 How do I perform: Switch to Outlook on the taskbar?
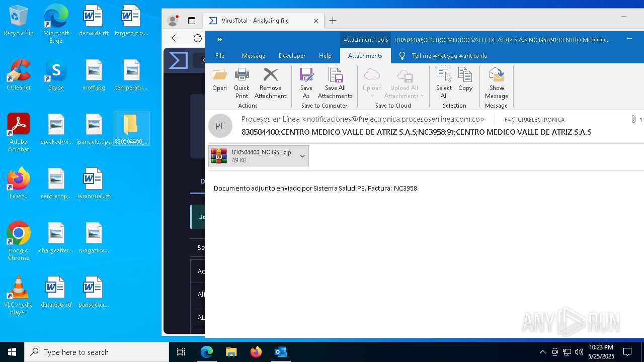[x=280, y=352]
